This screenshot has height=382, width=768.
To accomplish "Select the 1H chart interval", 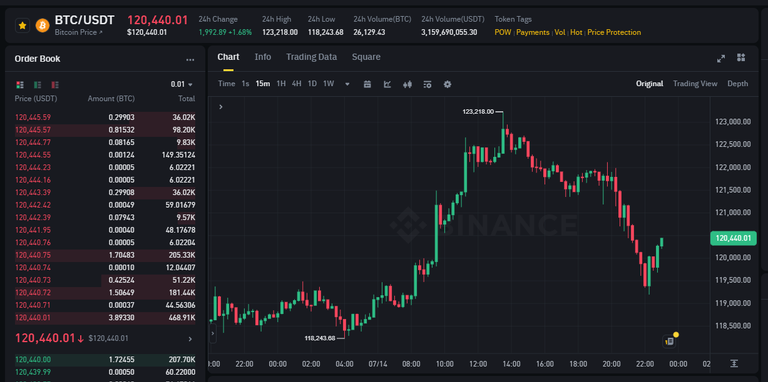I will click(281, 84).
